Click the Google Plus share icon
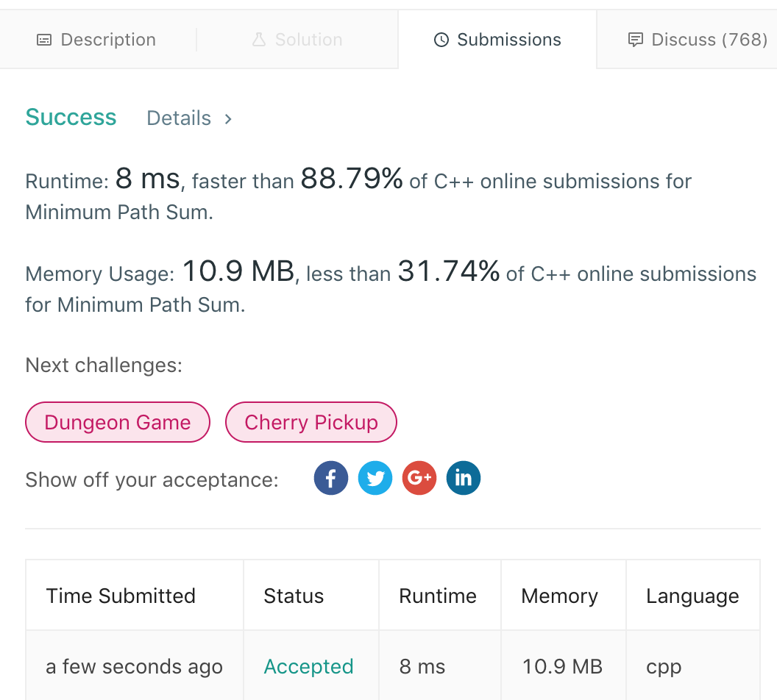Screen dimensions: 777x700 tap(419, 479)
